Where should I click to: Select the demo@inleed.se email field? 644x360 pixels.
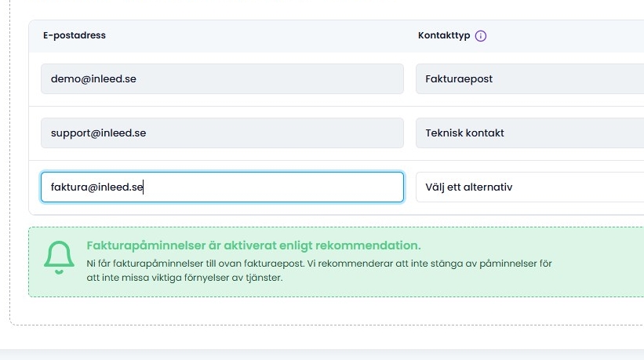click(222, 79)
